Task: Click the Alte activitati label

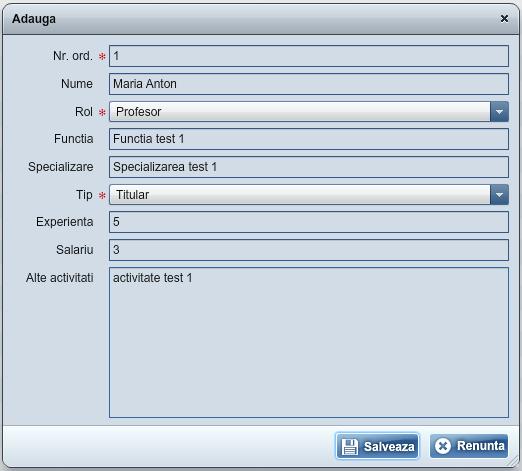Action: (60, 278)
